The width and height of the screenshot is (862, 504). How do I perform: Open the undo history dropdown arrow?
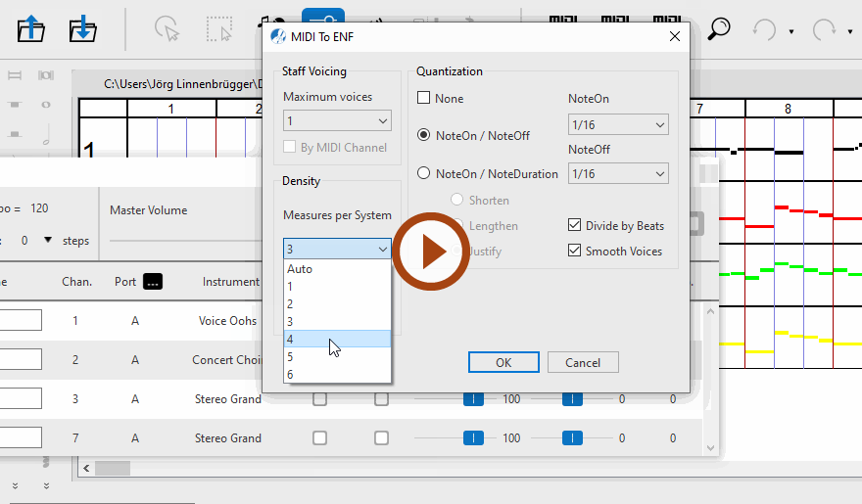[791, 31]
